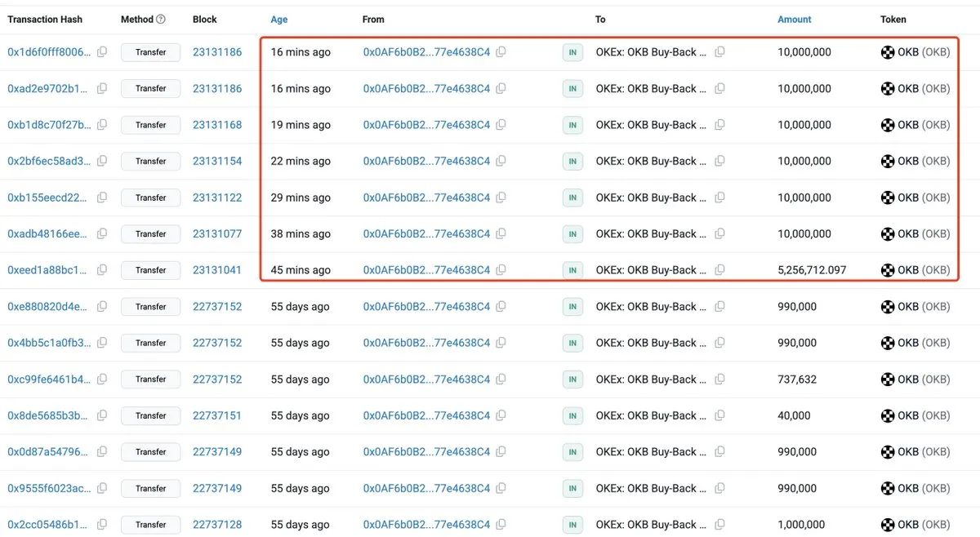Copy transaction hash 0xad2e9702b1

click(102, 88)
